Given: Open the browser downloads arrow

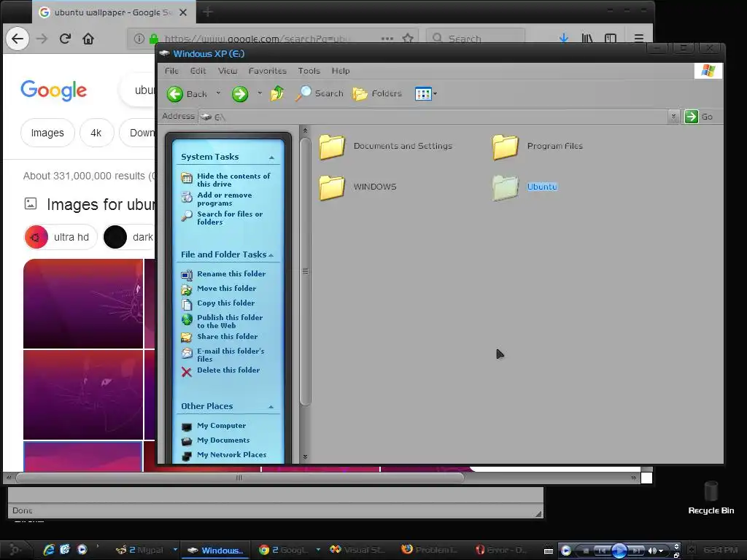Looking at the screenshot, I should 564,38.
